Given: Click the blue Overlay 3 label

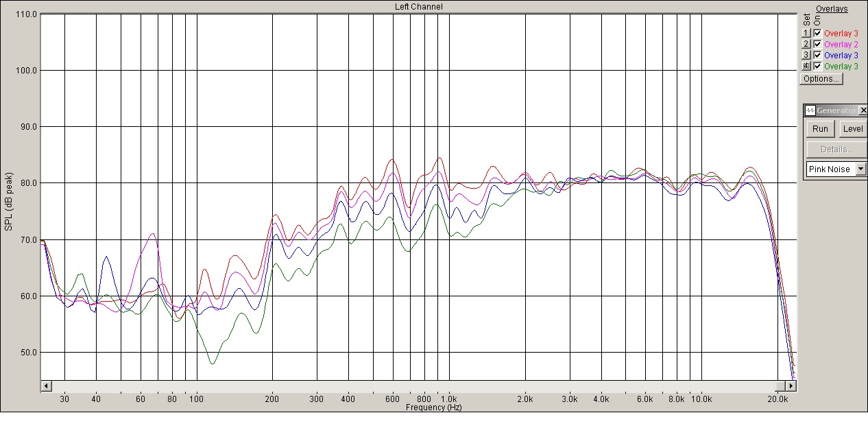Looking at the screenshot, I should click(x=841, y=56).
